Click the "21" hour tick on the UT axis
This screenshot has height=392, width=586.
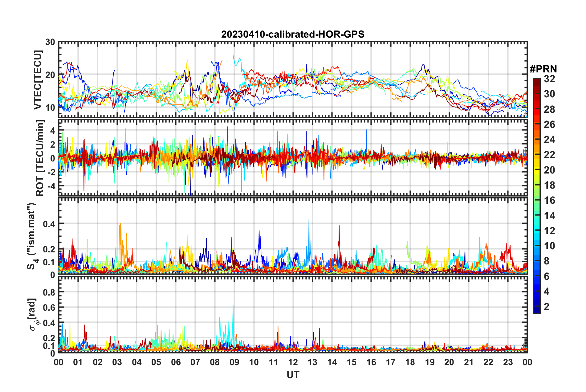(x=469, y=362)
